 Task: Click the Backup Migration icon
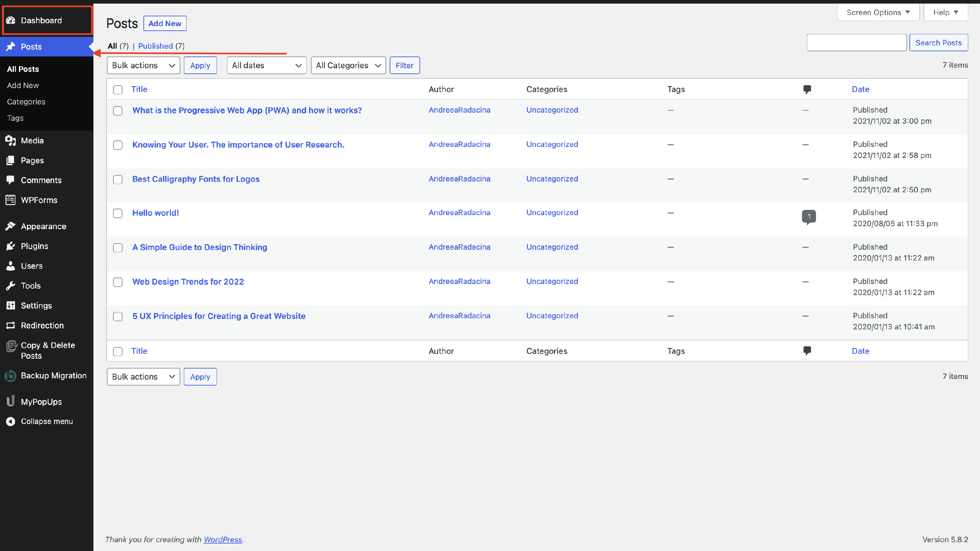click(x=11, y=376)
